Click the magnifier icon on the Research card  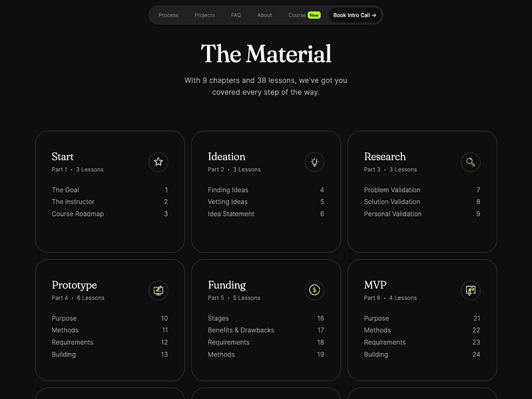tap(471, 162)
